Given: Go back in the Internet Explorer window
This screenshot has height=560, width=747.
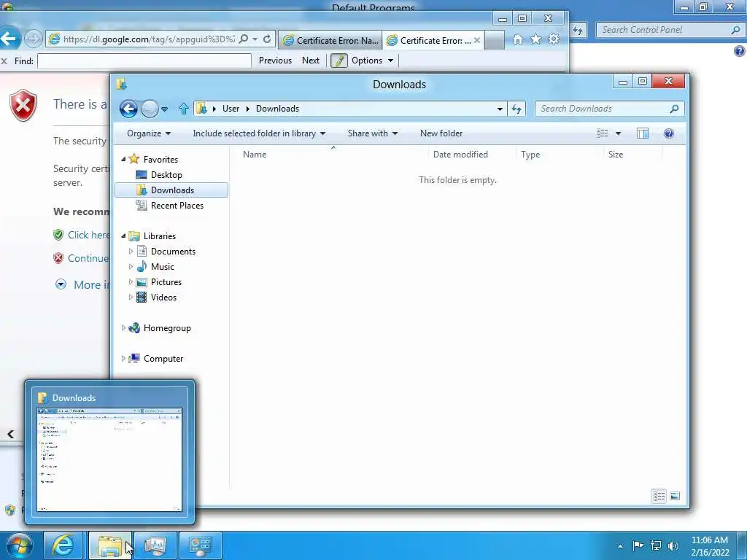Looking at the screenshot, I should pyautogui.click(x=9, y=38).
